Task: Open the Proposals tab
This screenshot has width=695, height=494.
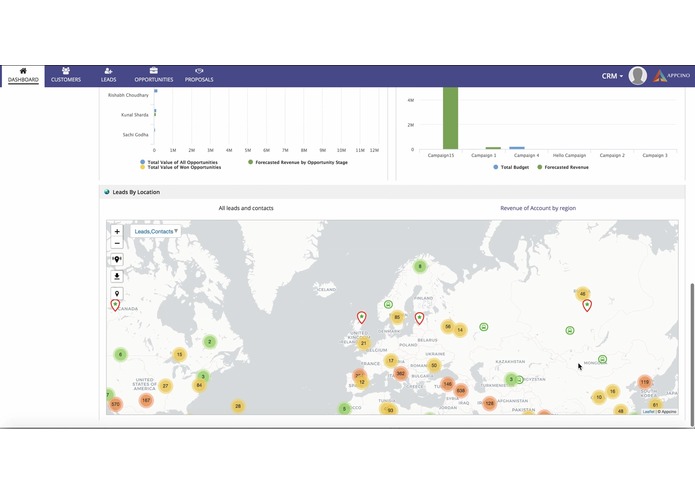Action: [x=199, y=76]
